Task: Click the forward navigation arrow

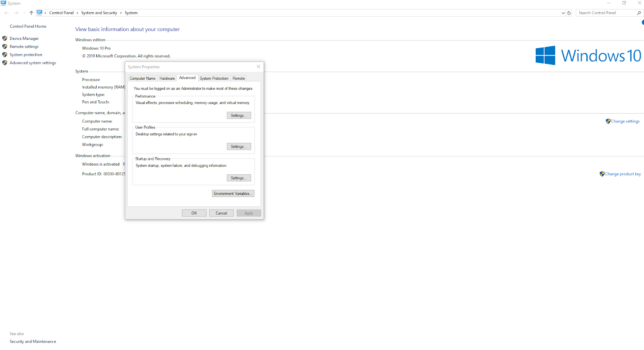Action: tap(17, 13)
